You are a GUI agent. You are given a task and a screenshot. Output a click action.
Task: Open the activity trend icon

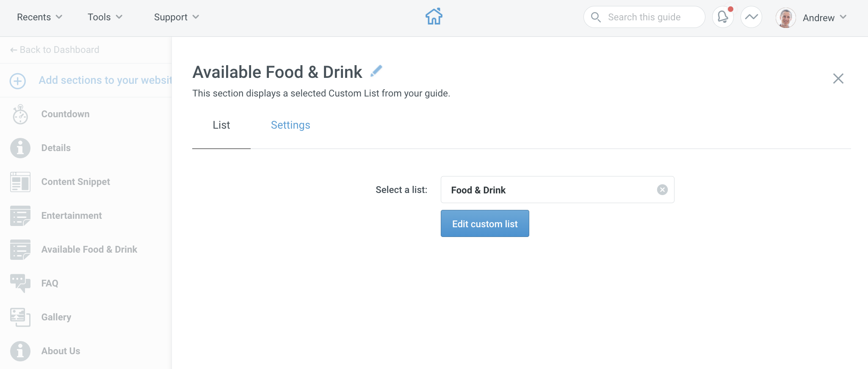(x=752, y=17)
